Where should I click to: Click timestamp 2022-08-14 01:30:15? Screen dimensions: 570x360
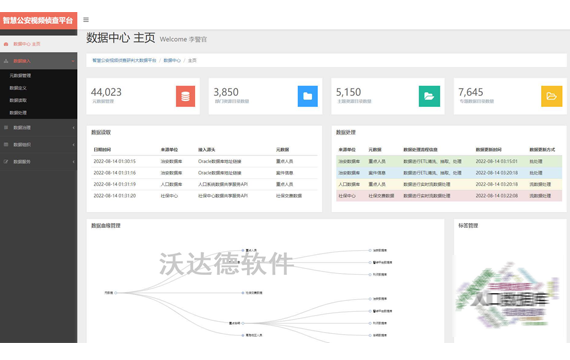click(115, 161)
